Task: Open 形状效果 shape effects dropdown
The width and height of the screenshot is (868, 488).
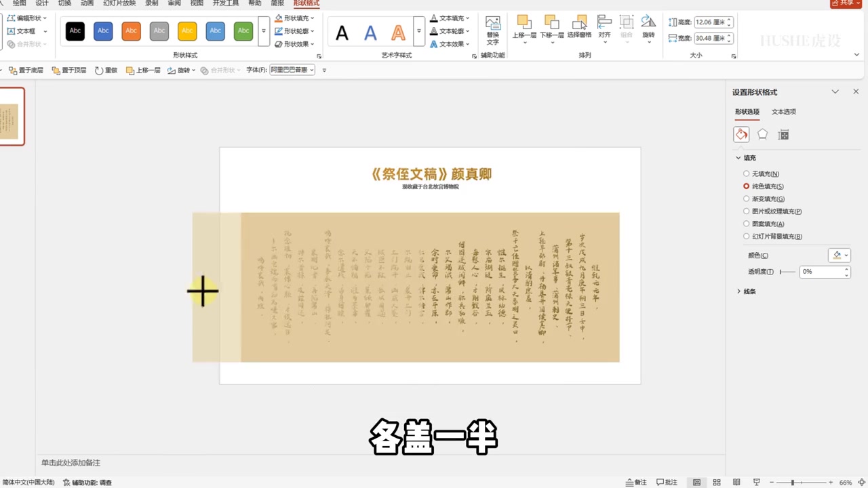Action: tap(295, 44)
